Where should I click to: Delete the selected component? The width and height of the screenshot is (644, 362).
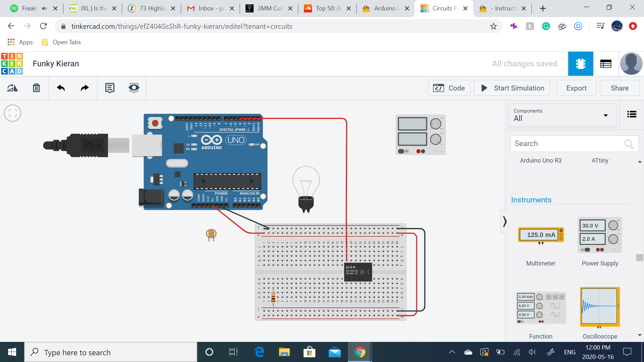[x=36, y=88]
